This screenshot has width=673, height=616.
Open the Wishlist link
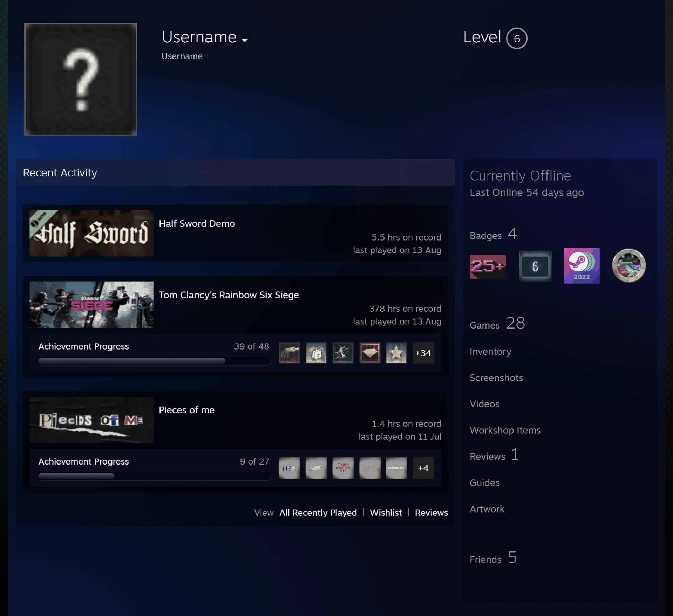point(386,513)
